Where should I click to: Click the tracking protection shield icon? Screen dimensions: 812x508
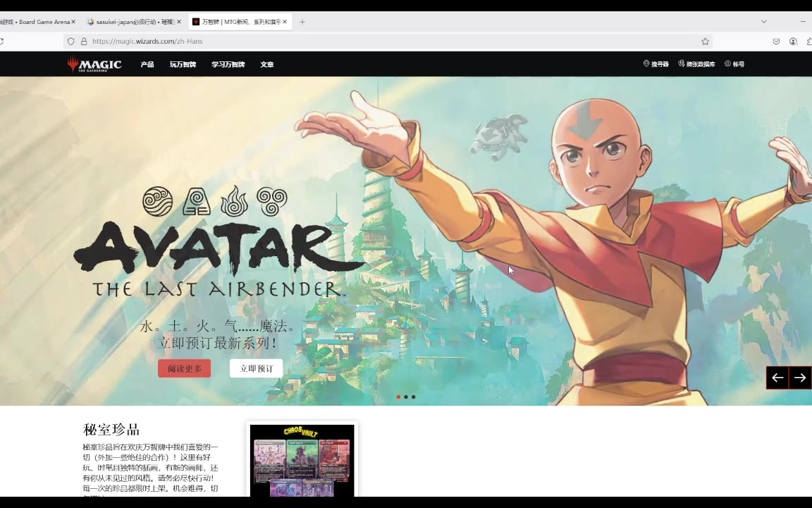[x=71, y=42]
